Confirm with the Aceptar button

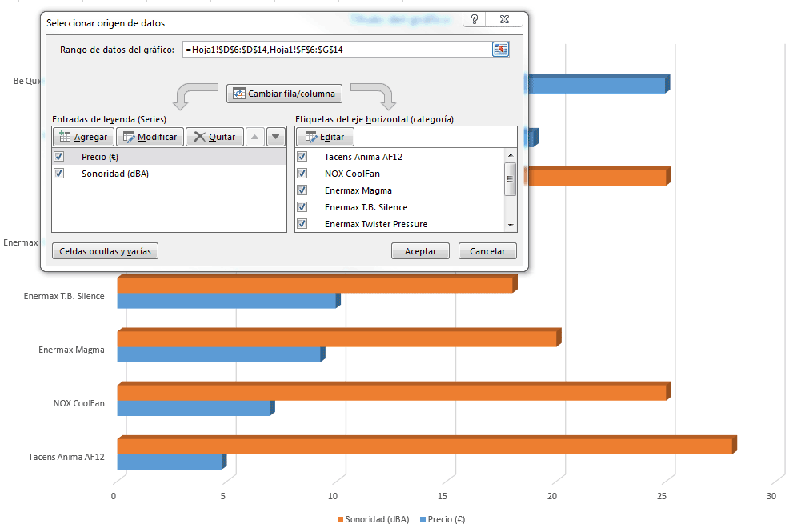tap(420, 251)
